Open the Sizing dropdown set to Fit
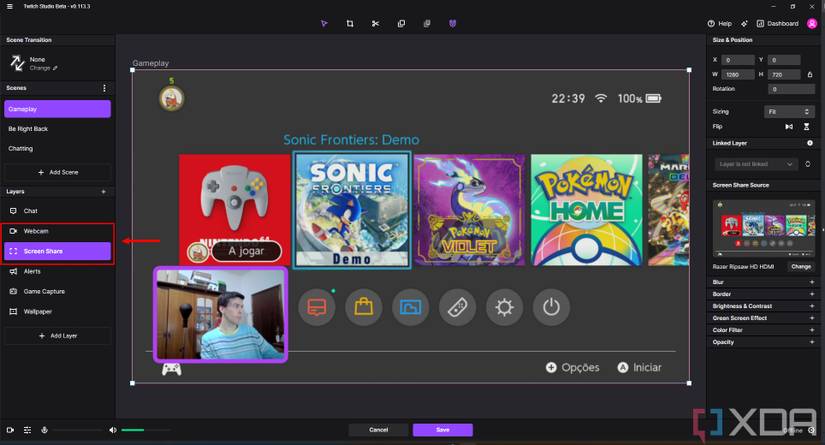Image resolution: width=825 pixels, height=445 pixels. [789, 112]
